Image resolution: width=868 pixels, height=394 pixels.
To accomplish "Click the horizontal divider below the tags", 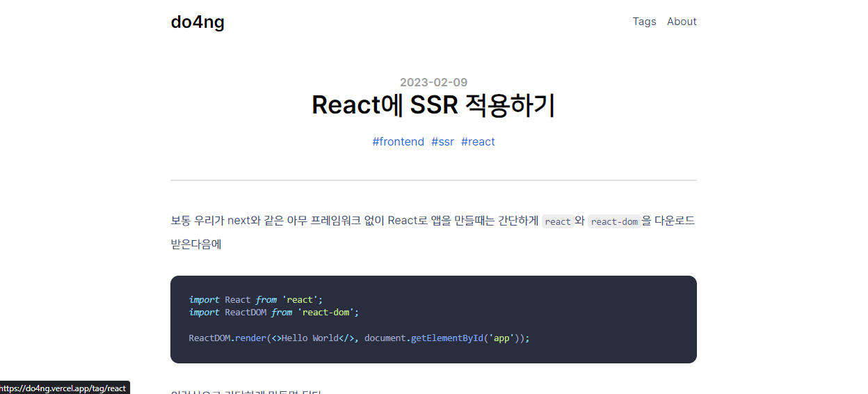I will click(433, 180).
